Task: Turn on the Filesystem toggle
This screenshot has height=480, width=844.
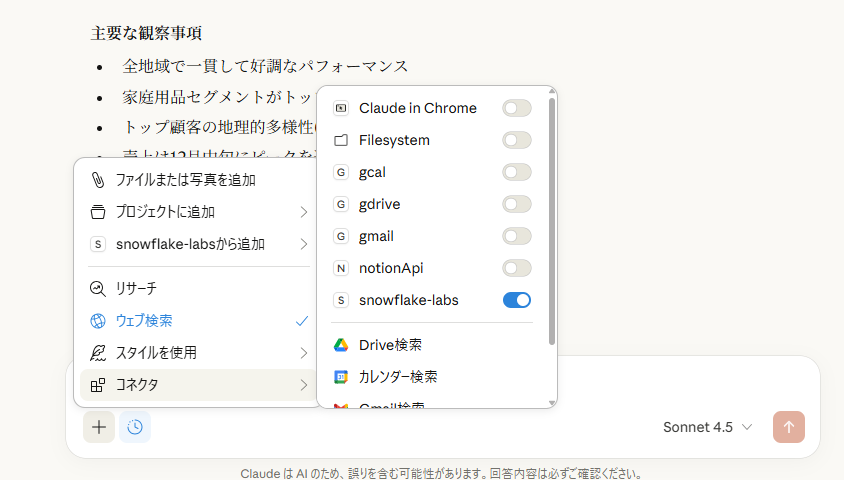Action: point(517,140)
